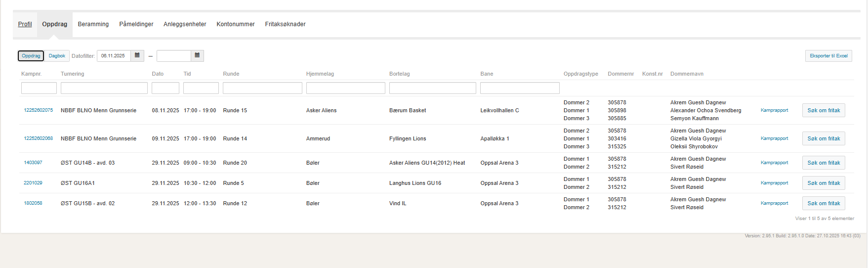Open the Profil tab
The width and height of the screenshot is (868, 268).
[25, 24]
